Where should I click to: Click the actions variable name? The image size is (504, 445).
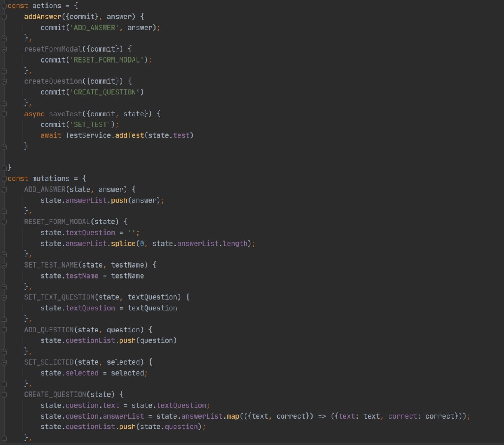[46, 6]
